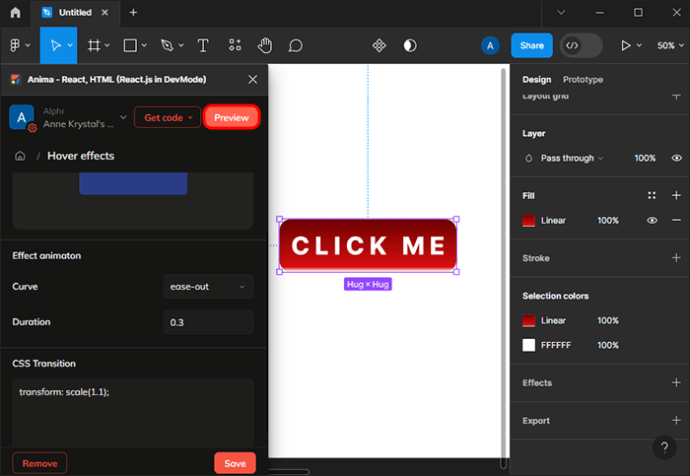Switch to the Prototype tab
This screenshot has height=476, width=690.
(x=583, y=79)
